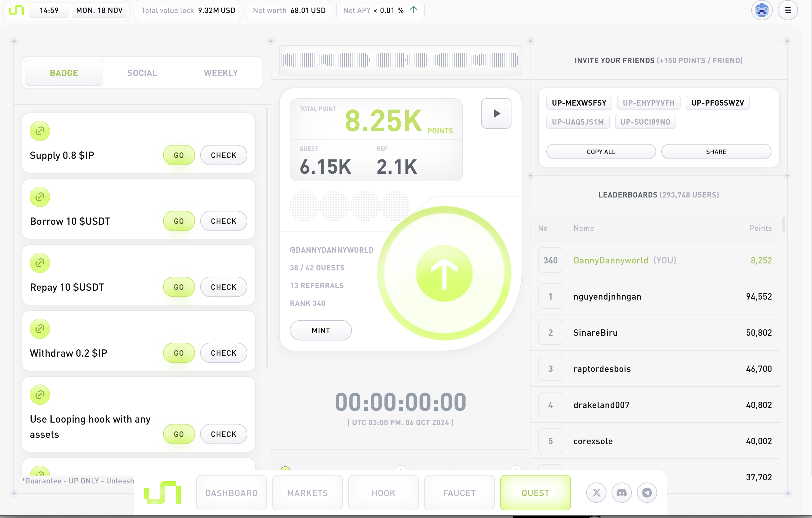Click the audio waveform bar
The width and height of the screenshot is (812, 518).
point(400,61)
